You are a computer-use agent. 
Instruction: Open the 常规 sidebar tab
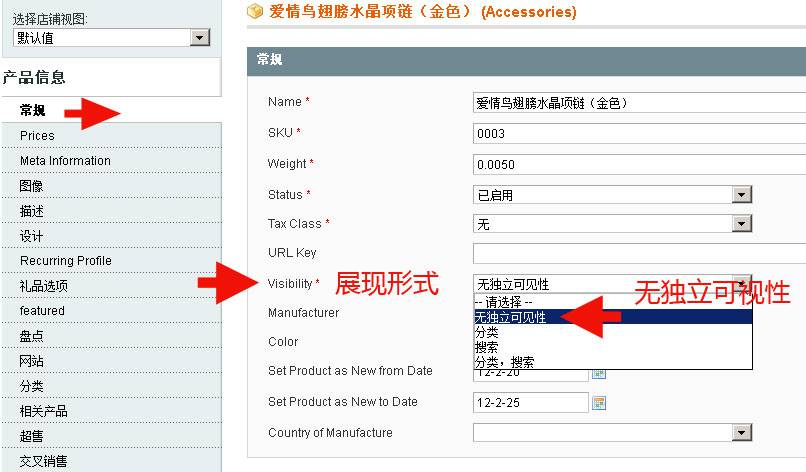point(112,110)
